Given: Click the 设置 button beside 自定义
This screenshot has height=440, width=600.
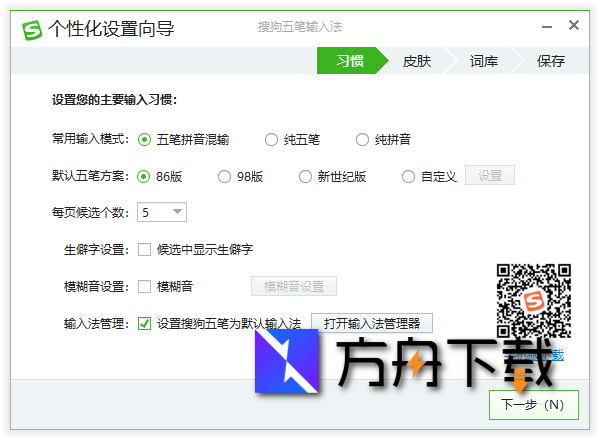Looking at the screenshot, I should (490, 175).
